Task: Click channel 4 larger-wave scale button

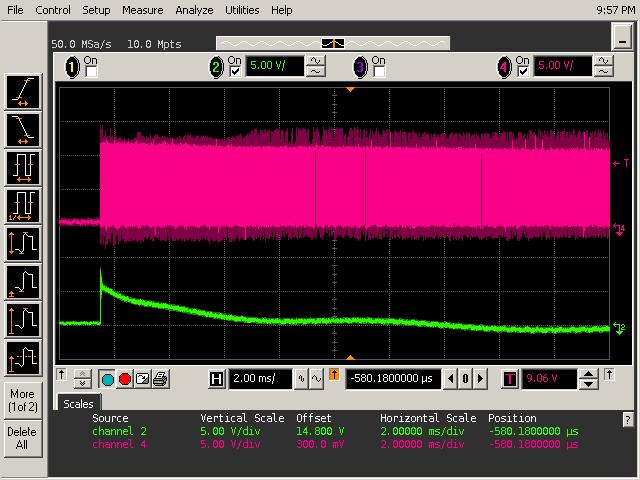Action: coord(604,61)
